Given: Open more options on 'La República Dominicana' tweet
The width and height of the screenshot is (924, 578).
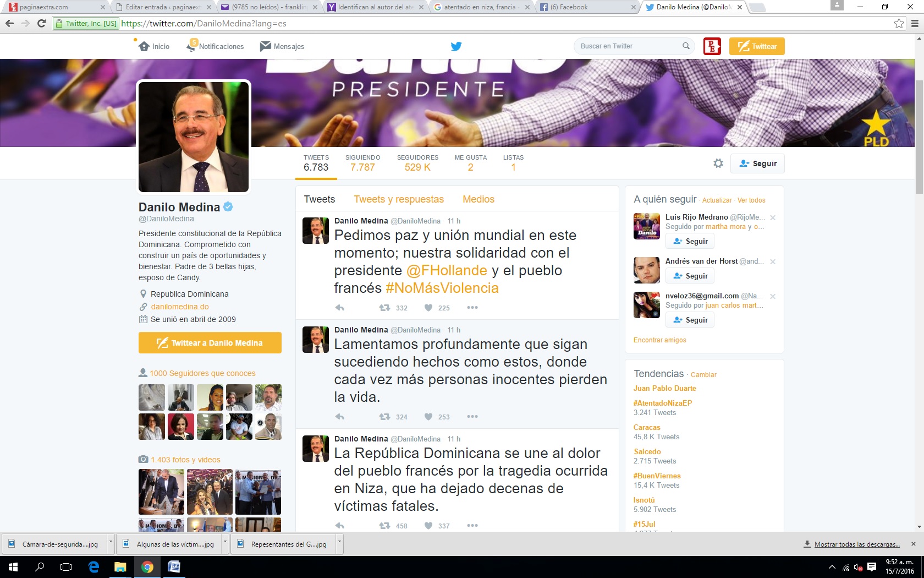Looking at the screenshot, I should (472, 526).
